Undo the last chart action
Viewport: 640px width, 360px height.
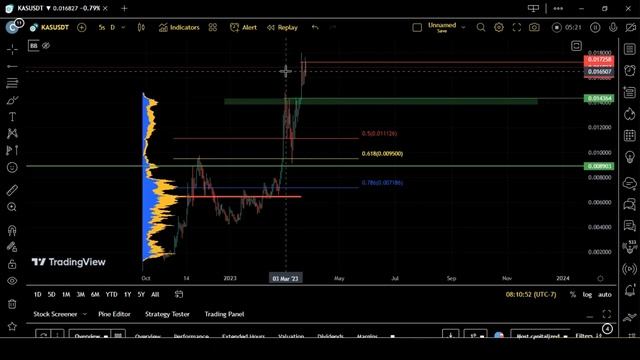[x=315, y=27]
